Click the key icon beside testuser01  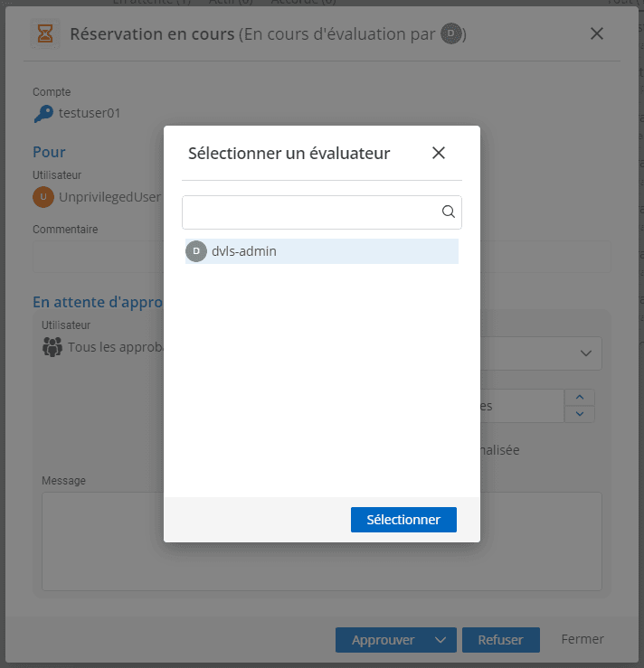[43, 114]
